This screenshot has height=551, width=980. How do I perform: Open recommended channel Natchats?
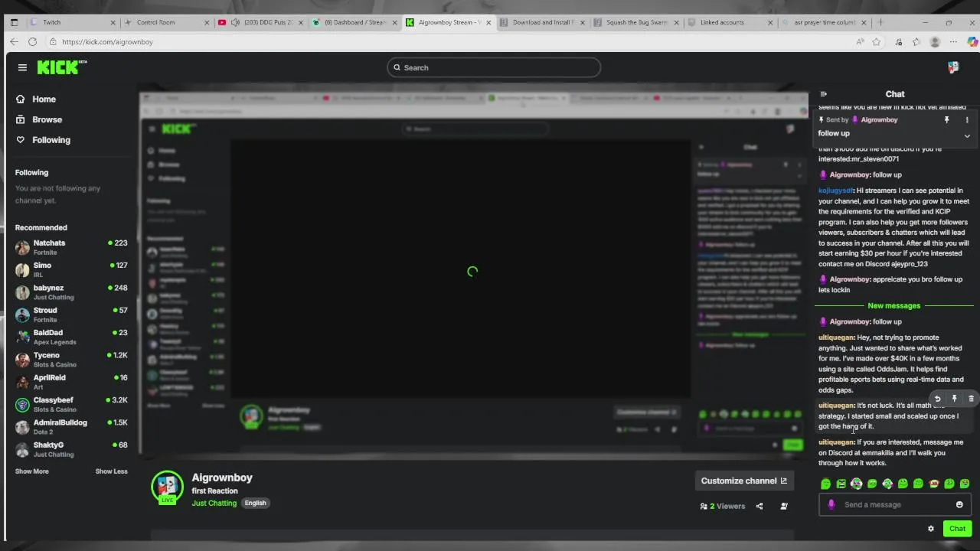point(71,247)
